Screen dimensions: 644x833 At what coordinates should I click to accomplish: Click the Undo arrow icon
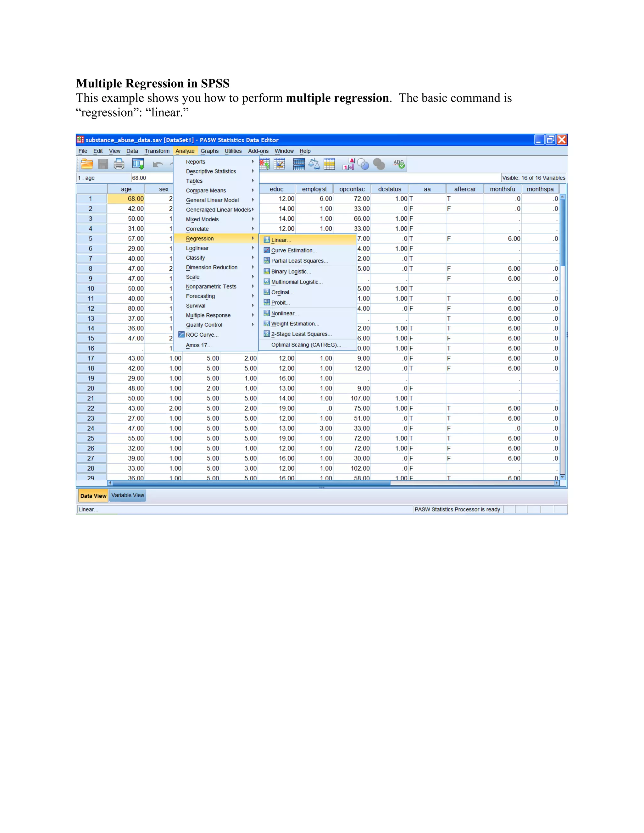click(x=158, y=164)
